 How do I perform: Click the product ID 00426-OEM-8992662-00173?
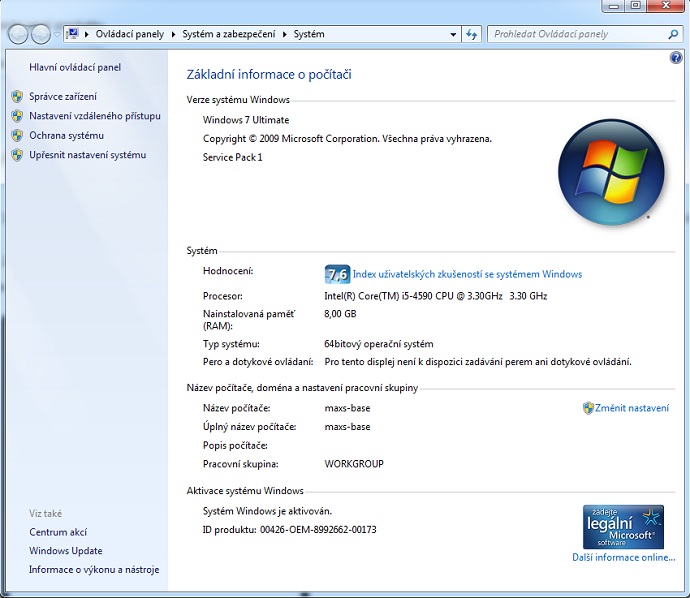(318, 530)
